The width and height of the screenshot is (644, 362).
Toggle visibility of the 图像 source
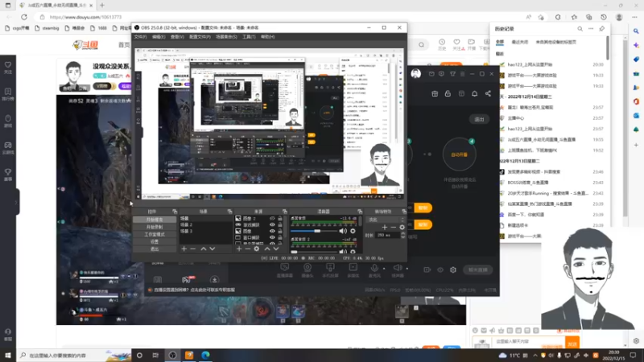pos(272,231)
